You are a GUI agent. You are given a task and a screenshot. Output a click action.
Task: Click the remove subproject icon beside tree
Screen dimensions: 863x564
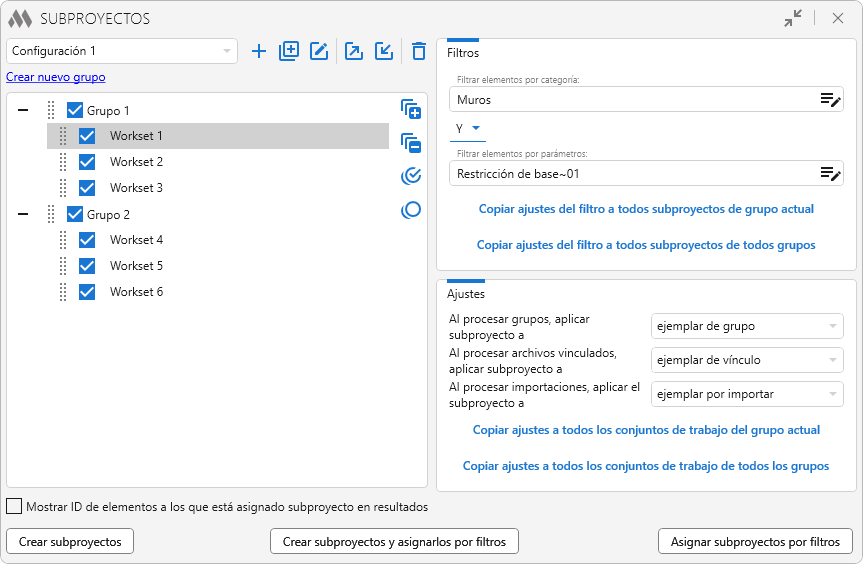point(410,143)
